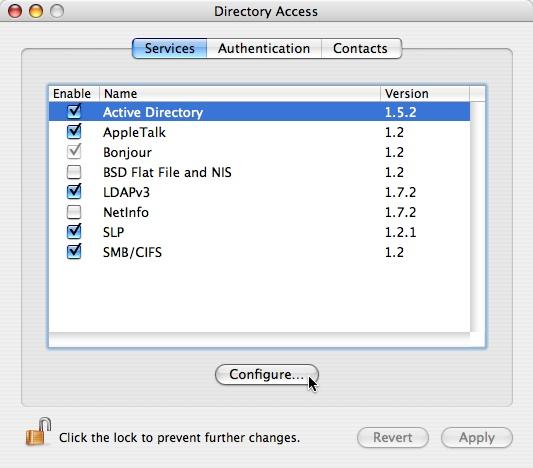Click the Configure... button

coord(267,375)
